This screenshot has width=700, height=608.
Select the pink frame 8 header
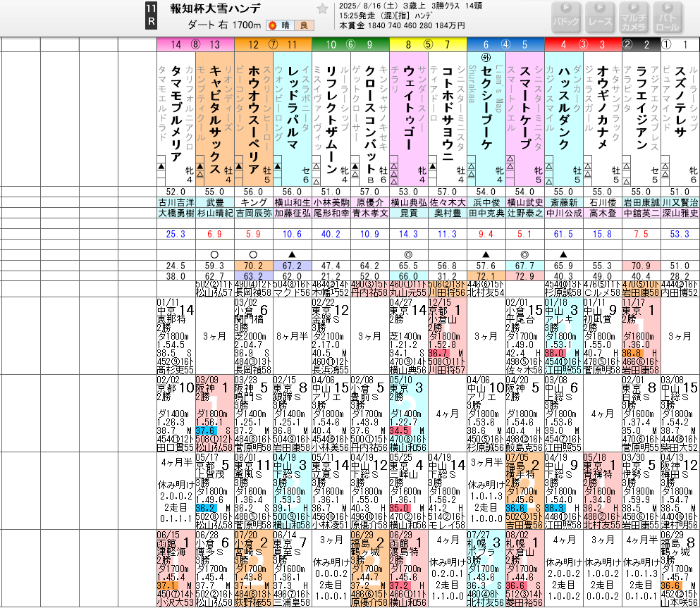click(x=195, y=44)
